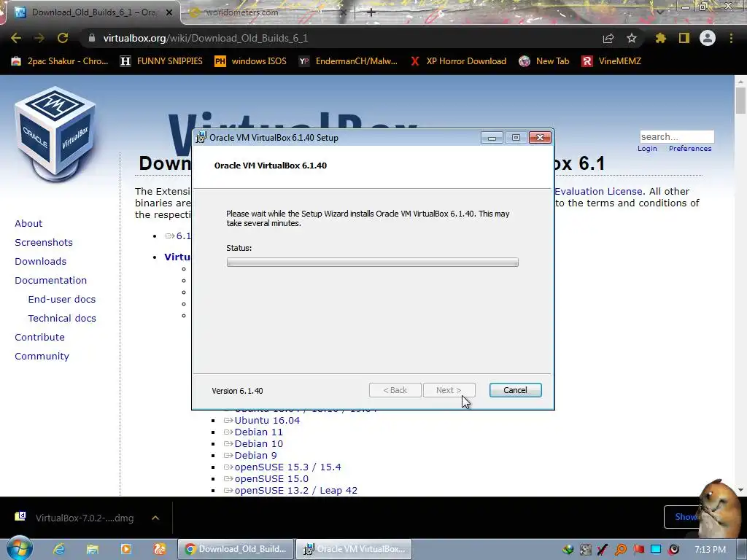The width and height of the screenshot is (747, 560).
Task: Click the Login link
Action: click(647, 149)
